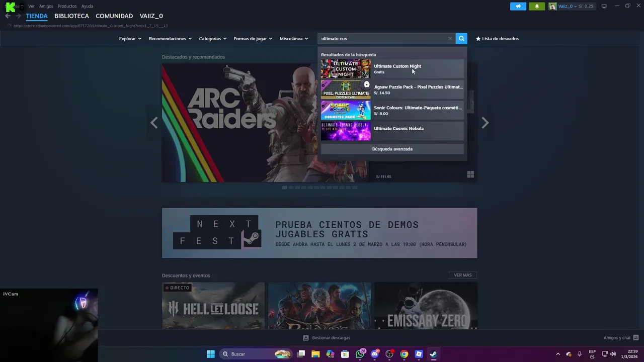The width and height of the screenshot is (644, 362).
Task: Switch to the COMUNIDAD tab
Action: pos(114,16)
